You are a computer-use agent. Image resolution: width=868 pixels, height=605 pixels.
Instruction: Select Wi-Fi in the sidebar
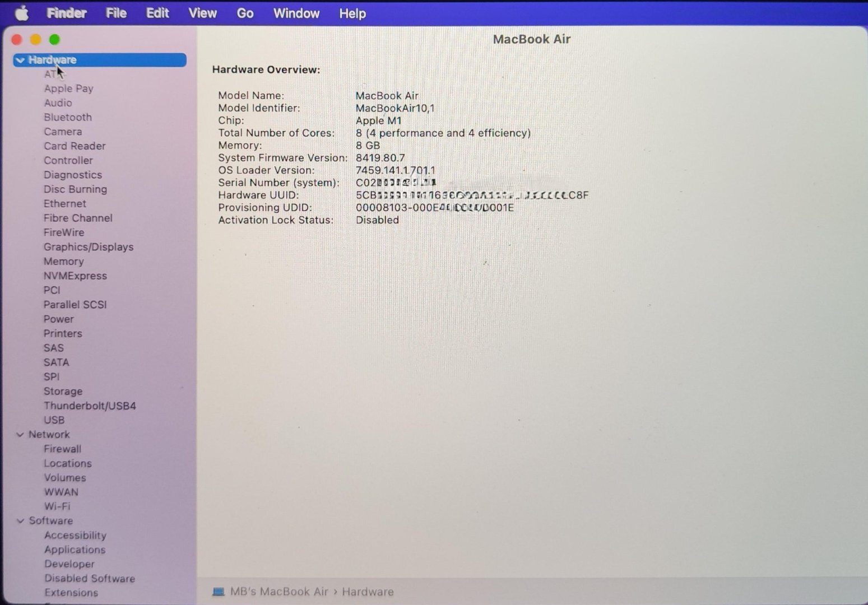click(x=57, y=506)
